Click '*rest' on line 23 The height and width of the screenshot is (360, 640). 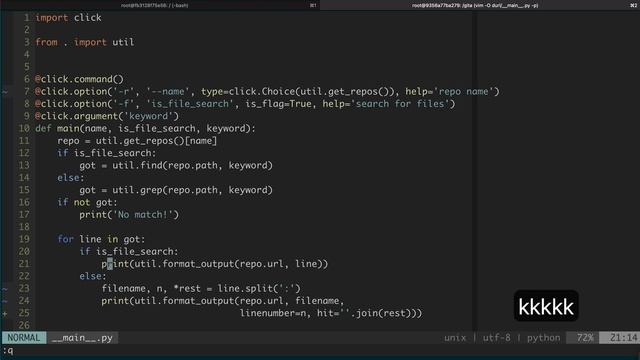187,289
